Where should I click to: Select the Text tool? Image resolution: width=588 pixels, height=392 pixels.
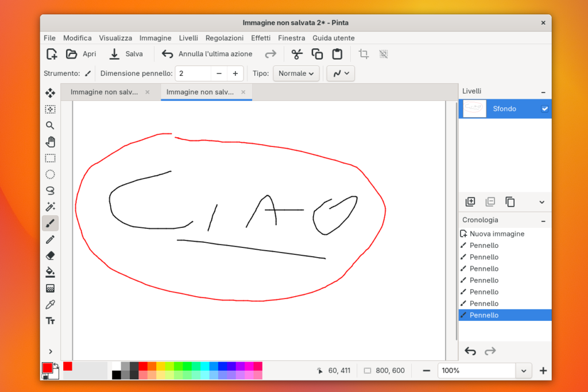tap(51, 321)
